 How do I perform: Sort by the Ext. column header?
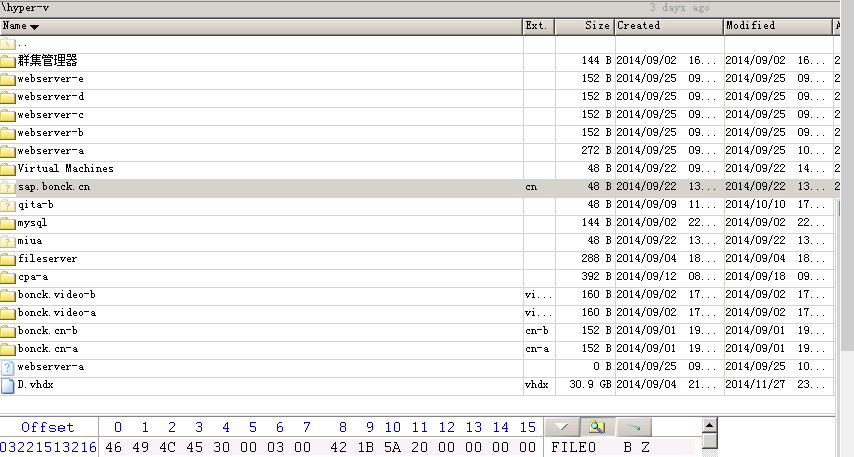click(x=537, y=26)
